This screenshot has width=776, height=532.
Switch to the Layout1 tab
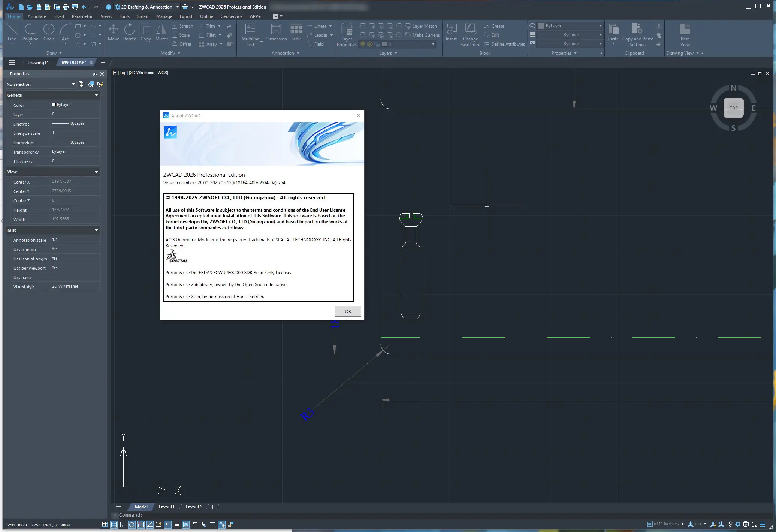coord(166,507)
